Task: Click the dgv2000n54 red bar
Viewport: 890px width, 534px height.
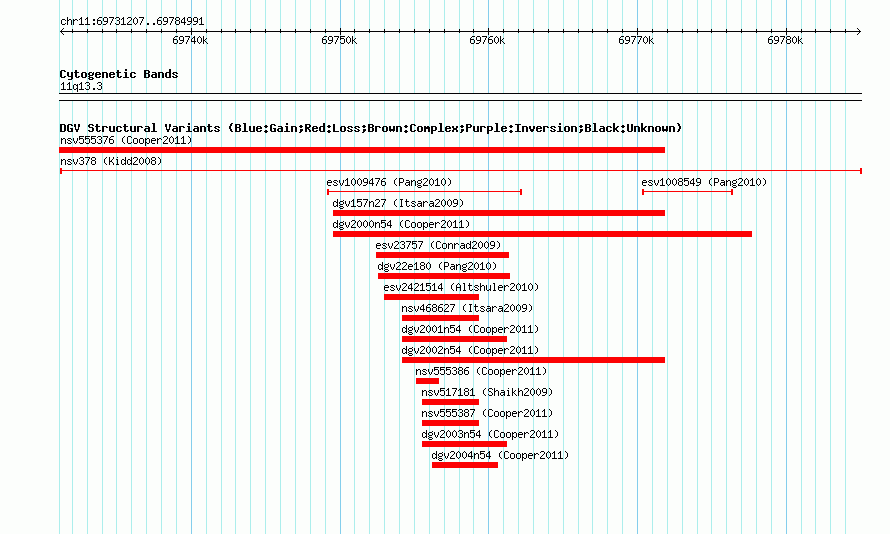Action: [542, 234]
